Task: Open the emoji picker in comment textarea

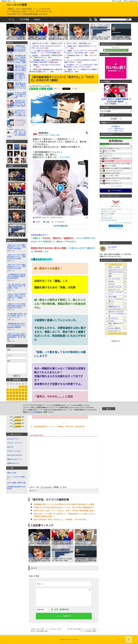Action: coord(90,590)
